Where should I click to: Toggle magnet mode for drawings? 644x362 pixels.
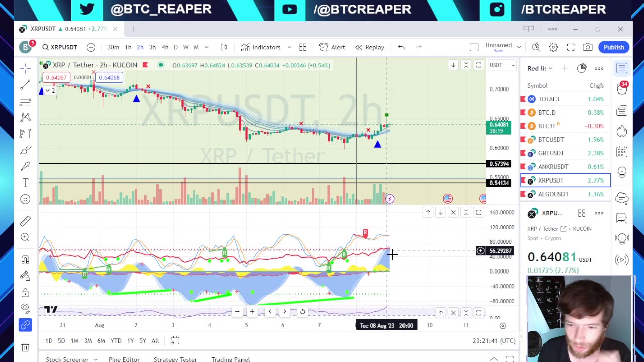(25, 259)
